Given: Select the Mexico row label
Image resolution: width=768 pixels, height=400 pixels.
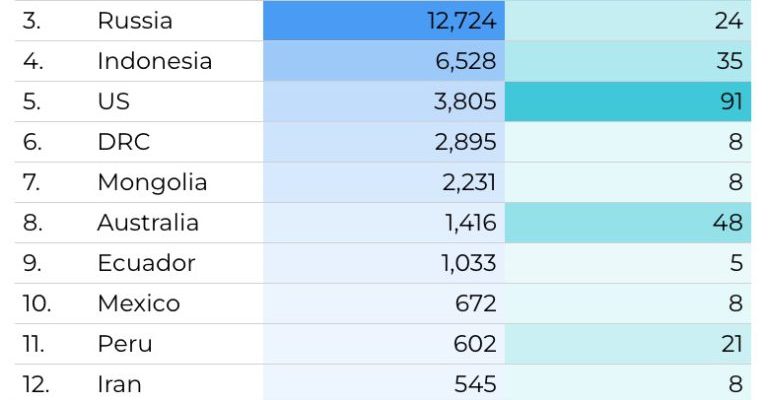Looking at the screenshot, I should [139, 304].
